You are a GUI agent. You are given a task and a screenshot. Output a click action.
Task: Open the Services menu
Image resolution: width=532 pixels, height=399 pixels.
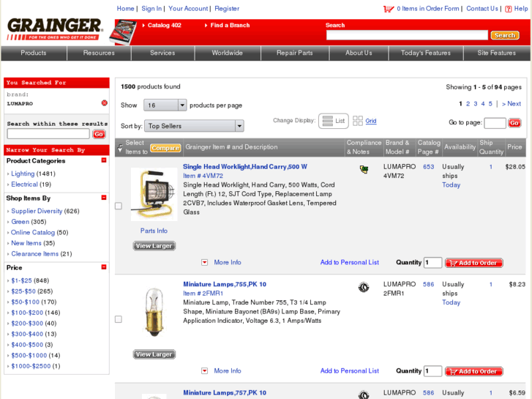162,53
